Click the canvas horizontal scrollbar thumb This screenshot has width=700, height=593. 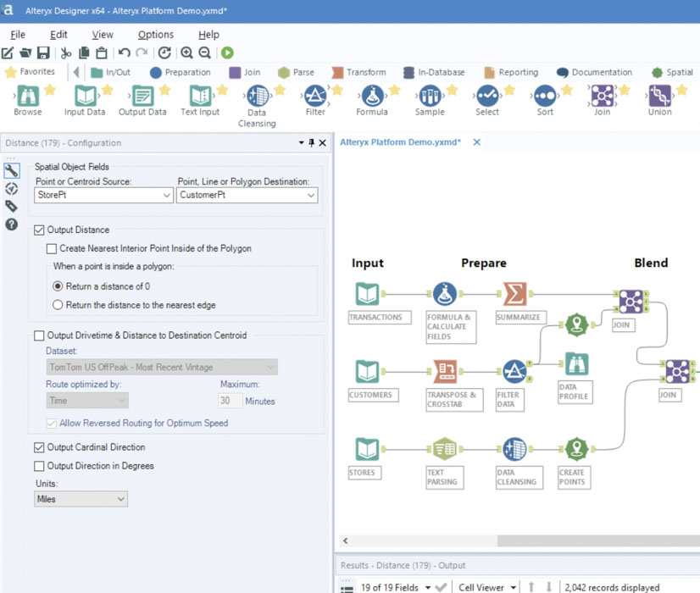(598, 540)
